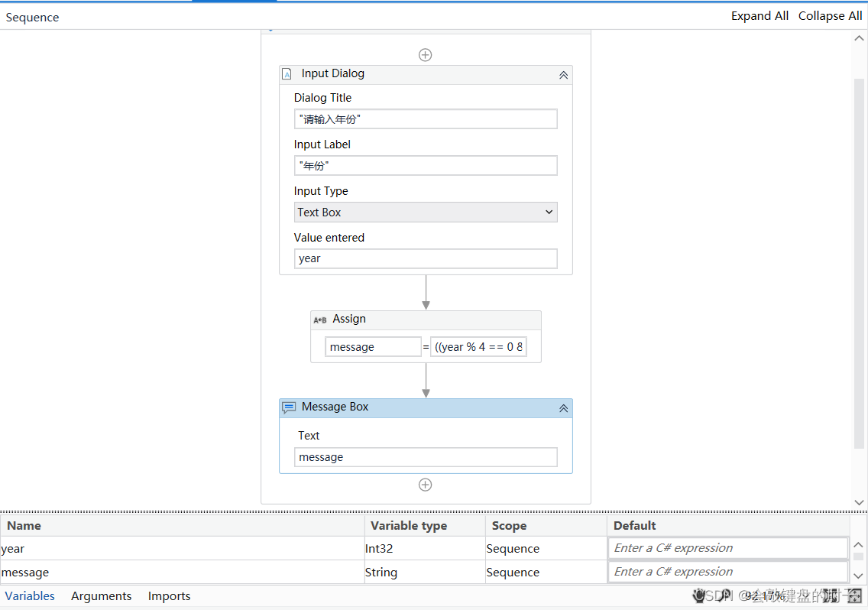Click the Message Box speech bubble icon
The height and width of the screenshot is (610, 868).
(289, 407)
